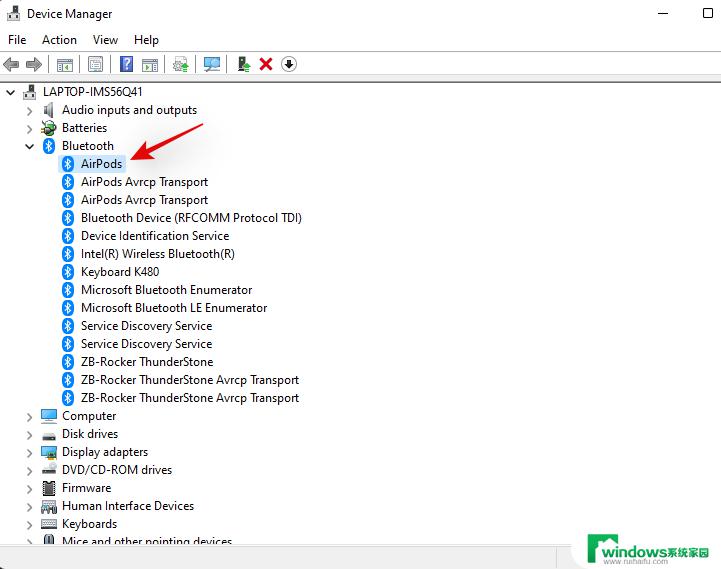Expand the Human Interface Devices category
The image size is (721, 569).
29,507
